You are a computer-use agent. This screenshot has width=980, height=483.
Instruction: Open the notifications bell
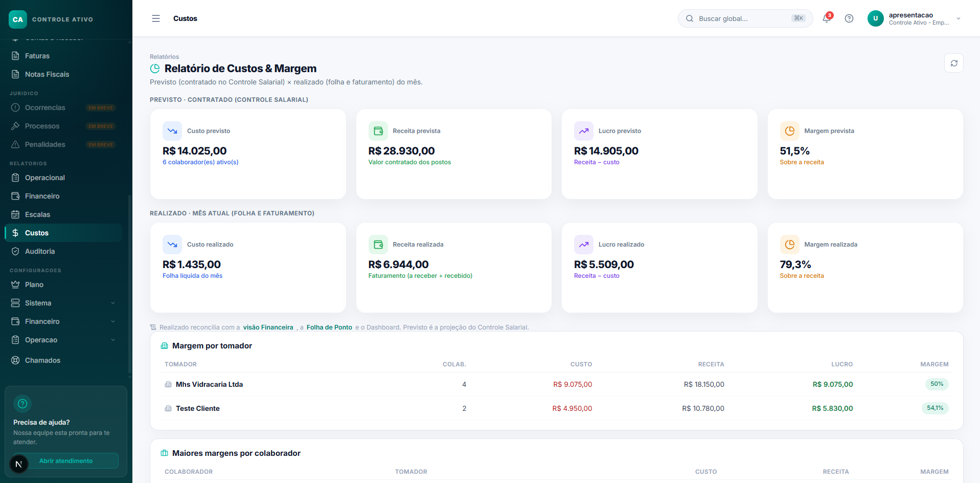[x=827, y=18]
